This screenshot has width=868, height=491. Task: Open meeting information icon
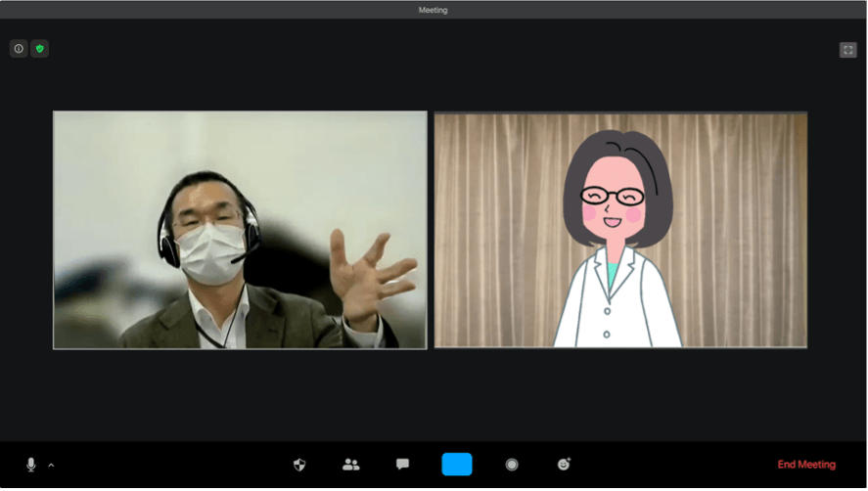(19, 49)
